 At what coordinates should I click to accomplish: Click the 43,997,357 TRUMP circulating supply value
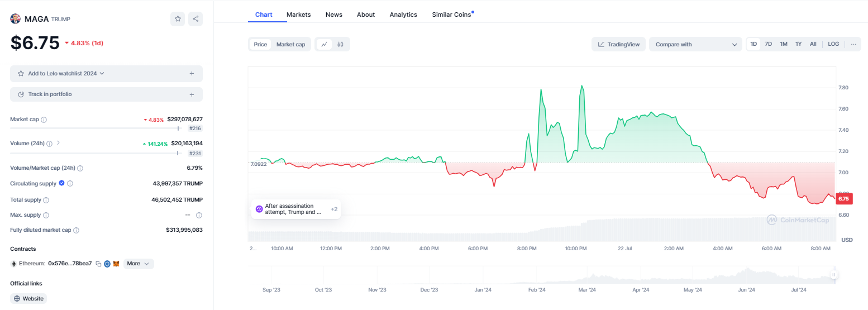point(178,183)
